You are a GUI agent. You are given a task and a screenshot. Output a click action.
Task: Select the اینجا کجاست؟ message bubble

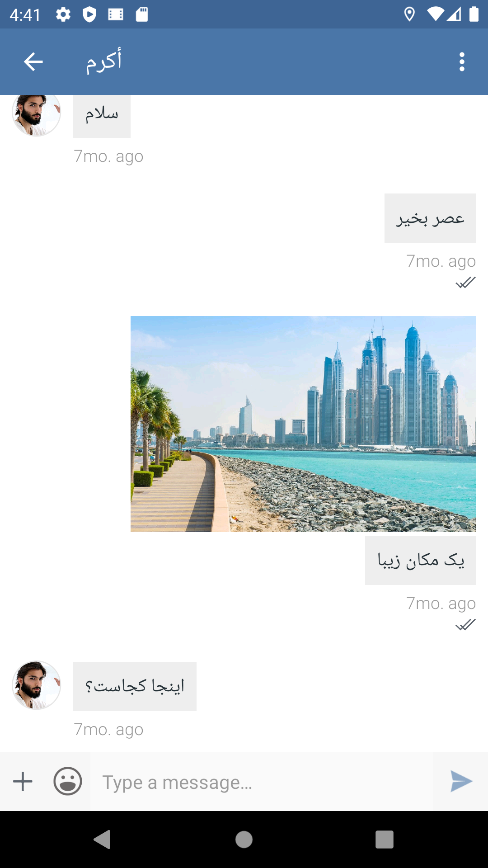135,686
